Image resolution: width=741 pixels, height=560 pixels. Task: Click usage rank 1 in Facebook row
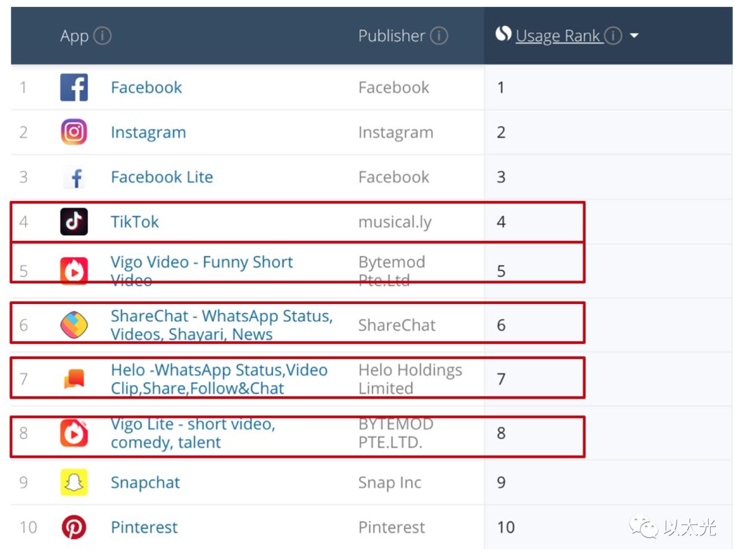coord(501,87)
